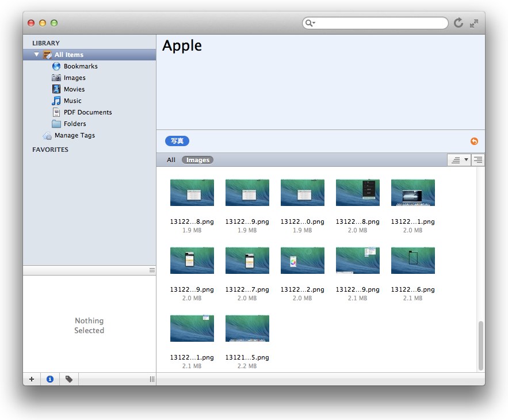Open the Movies category
508x420 pixels.
[74, 89]
